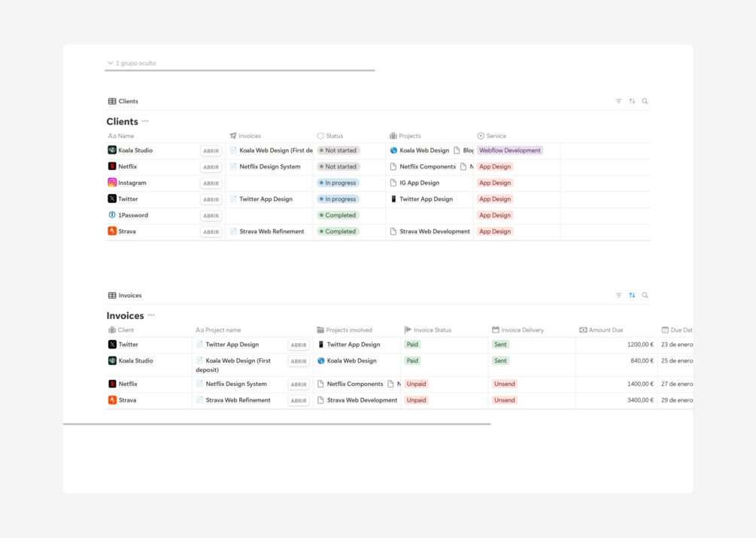
Task: Click 'Unpaid' tag in Netflix invoice row
Action: tap(416, 385)
